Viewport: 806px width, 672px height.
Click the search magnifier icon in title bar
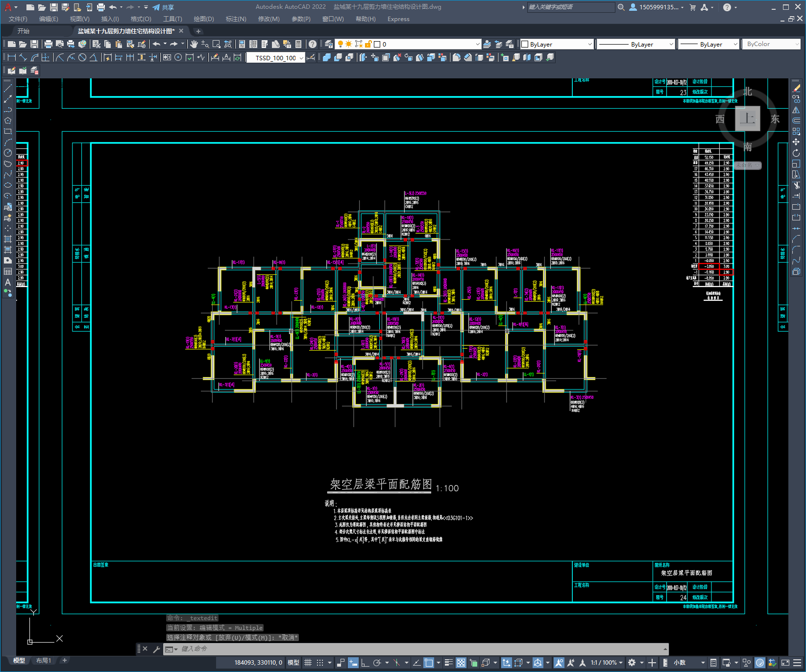[621, 7]
